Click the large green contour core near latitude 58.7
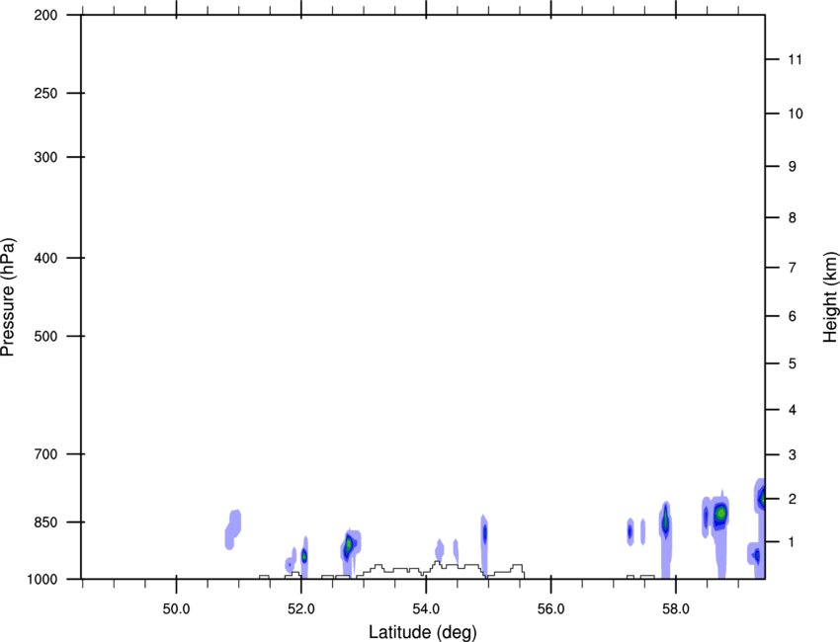Screen dimensions: 840x642 point(720,514)
